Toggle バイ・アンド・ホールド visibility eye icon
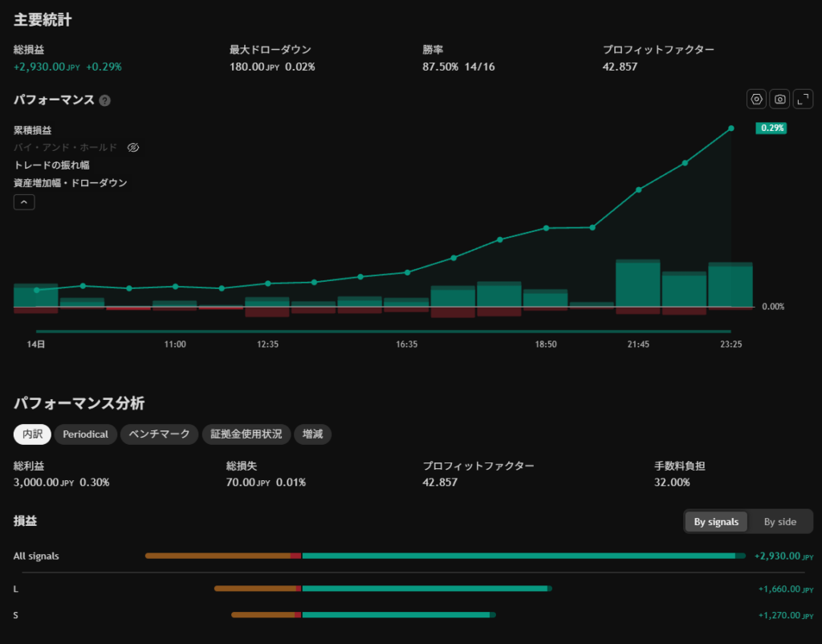This screenshot has height=644, width=822. tap(133, 148)
